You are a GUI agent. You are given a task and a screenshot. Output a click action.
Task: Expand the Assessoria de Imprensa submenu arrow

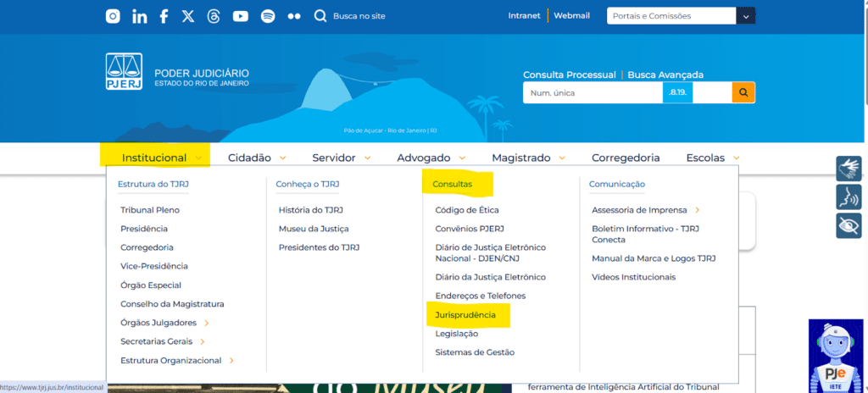pos(697,210)
